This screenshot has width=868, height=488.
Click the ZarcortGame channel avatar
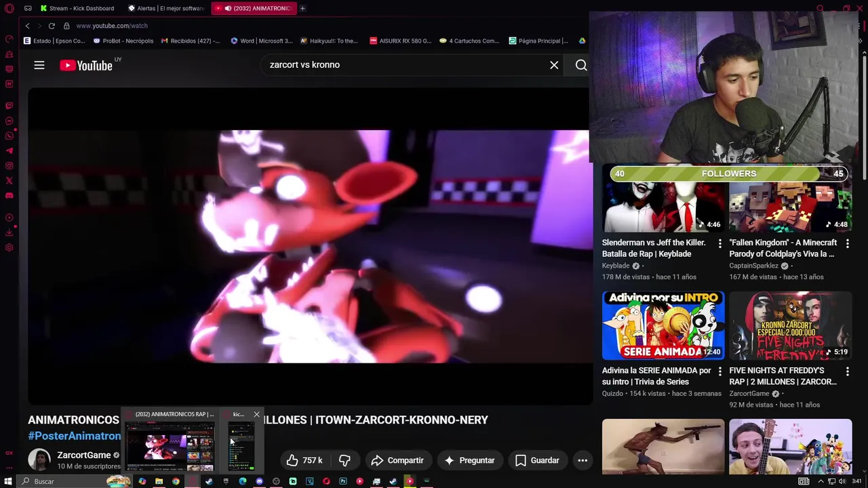coord(39,460)
